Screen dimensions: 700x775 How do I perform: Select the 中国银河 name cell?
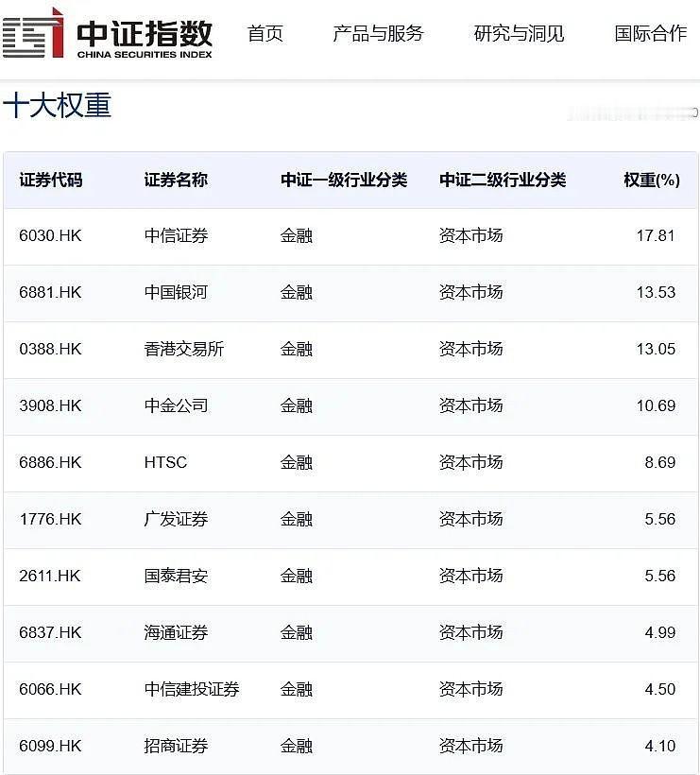click(x=176, y=292)
